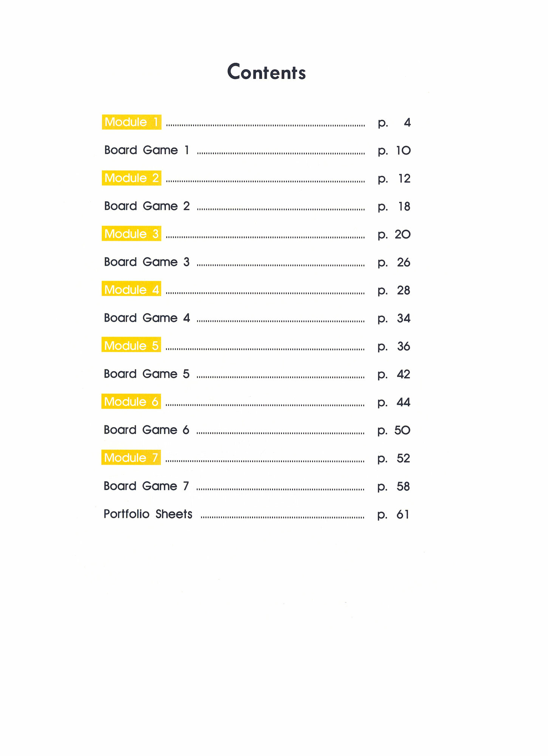Screen dimensions: 548x756
Task: Select the Board Game 4 entry
Action: coord(147,318)
